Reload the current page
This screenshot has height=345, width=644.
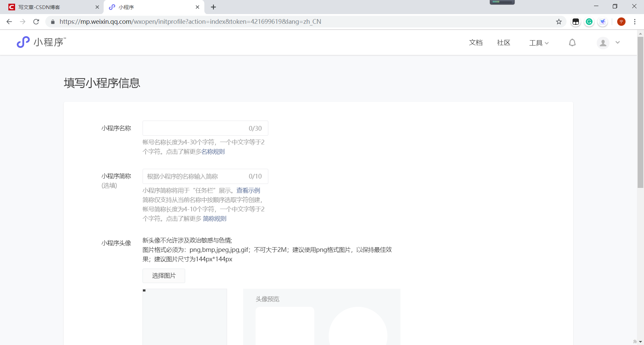36,22
